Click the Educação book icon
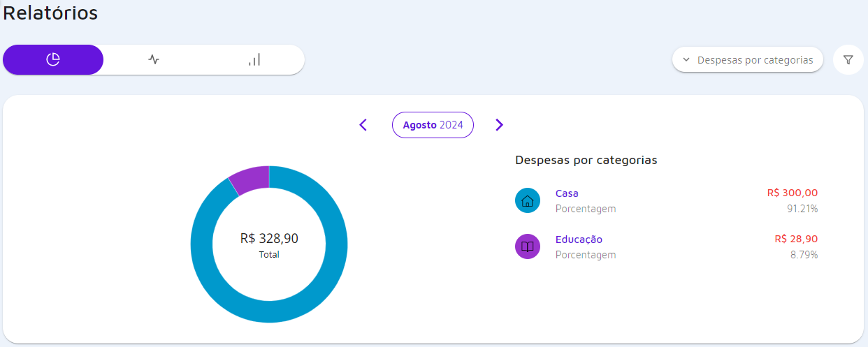868x347 pixels. [x=528, y=246]
